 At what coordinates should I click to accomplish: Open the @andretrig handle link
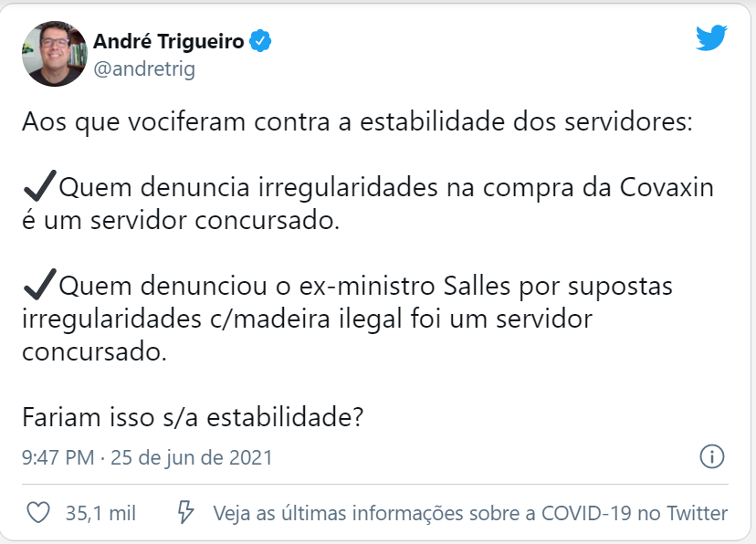tap(144, 68)
